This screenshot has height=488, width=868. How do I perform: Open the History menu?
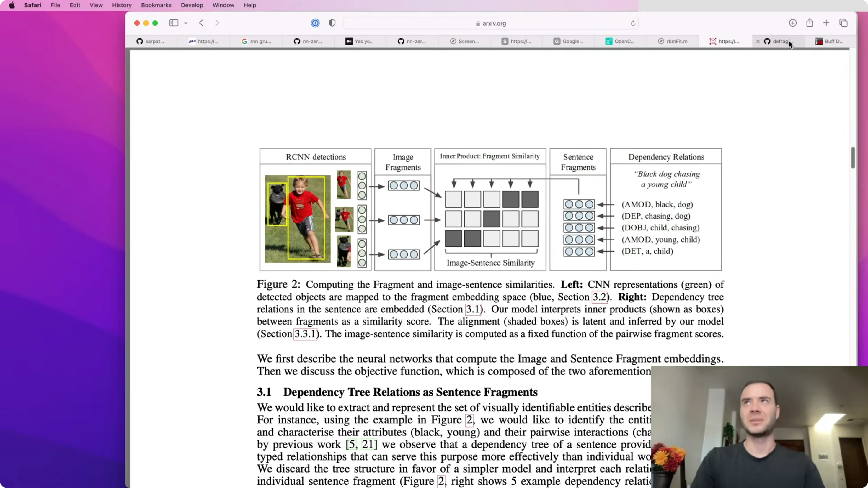[x=122, y=5]
